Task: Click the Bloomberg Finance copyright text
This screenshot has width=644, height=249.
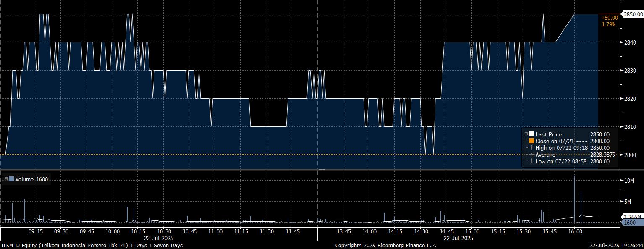Action: (385, 245)
